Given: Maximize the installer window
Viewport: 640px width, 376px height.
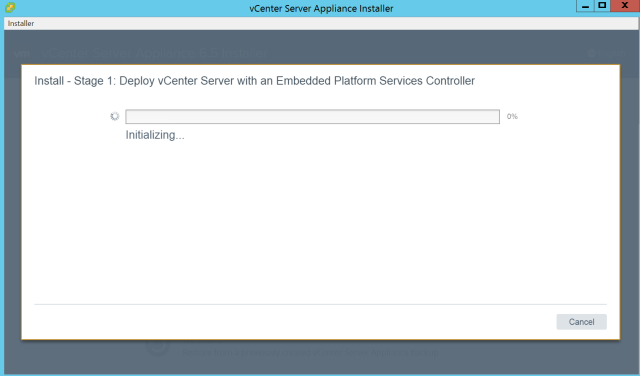Looking at the screenshot, I should click(x=602, y=6).
